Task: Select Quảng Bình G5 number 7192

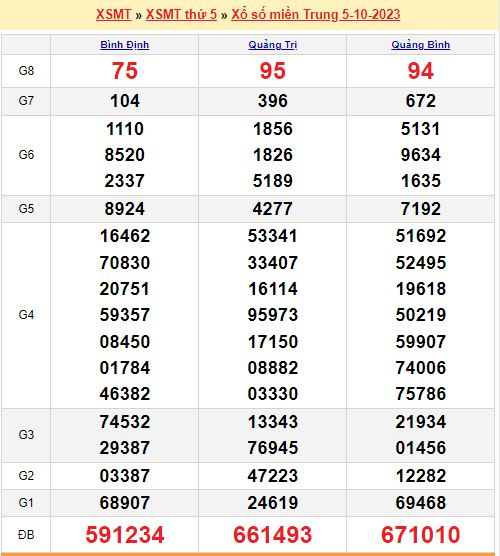Action: (x=421, y=208)
